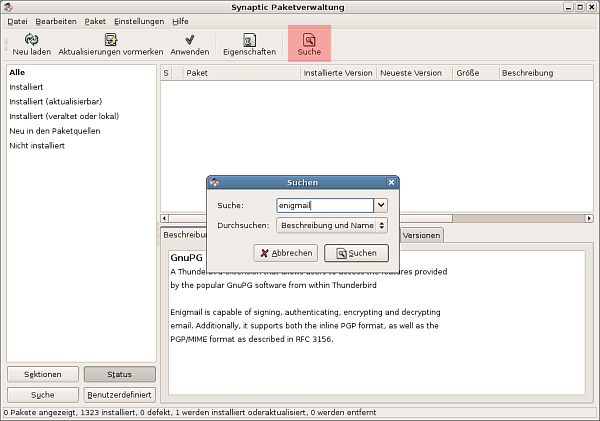Maximize the Synaptic window

[x=580, y=7]
